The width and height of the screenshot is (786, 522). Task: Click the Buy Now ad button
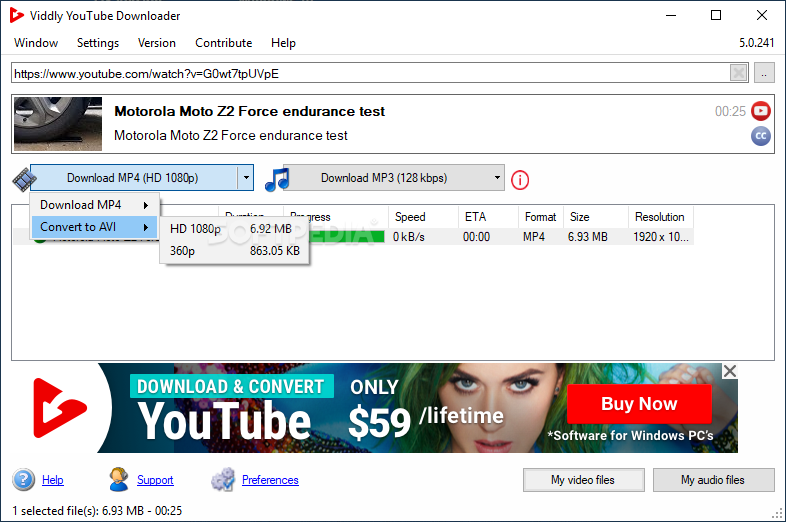click(x=639, y=404)
